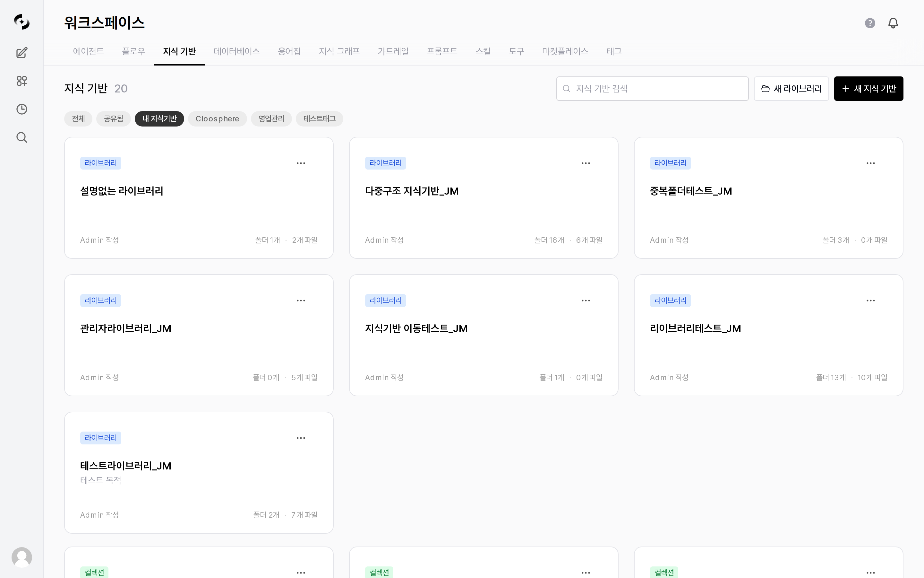The image size is (924, 578).
Task: Open more options for 중복폴더테스트_JM
Action: [870, 163]
